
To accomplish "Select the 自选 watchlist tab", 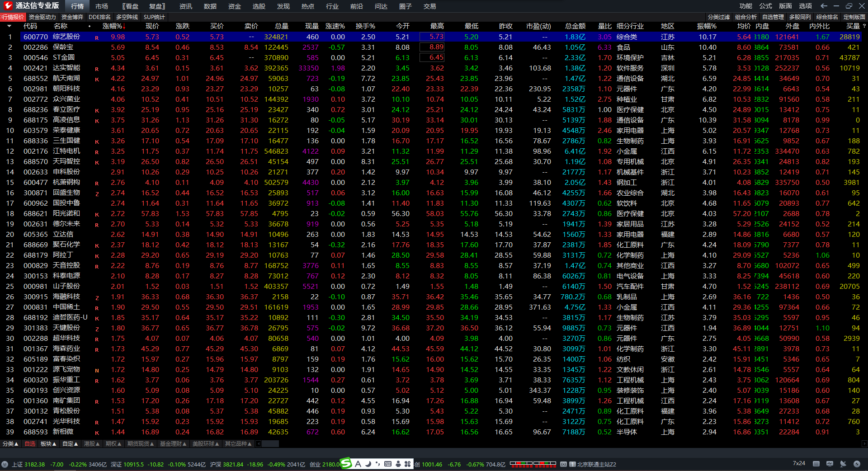I will [x=30, y=444].
